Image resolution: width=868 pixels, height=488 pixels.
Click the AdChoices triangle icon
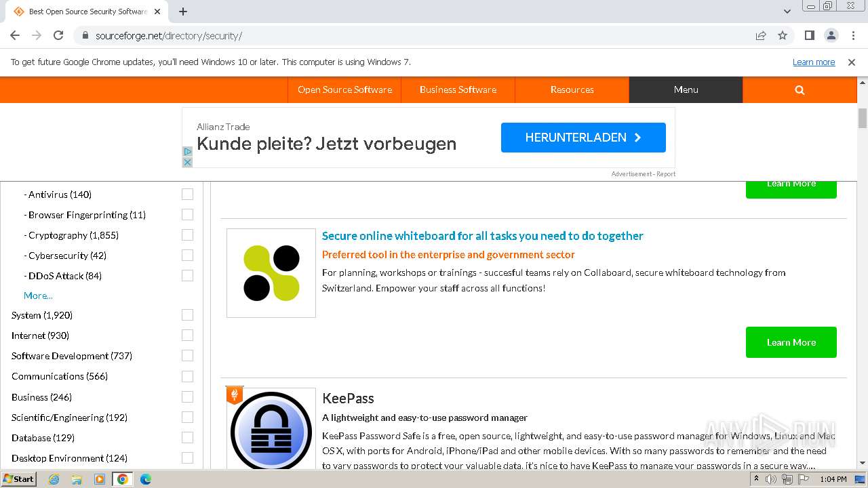(x=187, y=151)
